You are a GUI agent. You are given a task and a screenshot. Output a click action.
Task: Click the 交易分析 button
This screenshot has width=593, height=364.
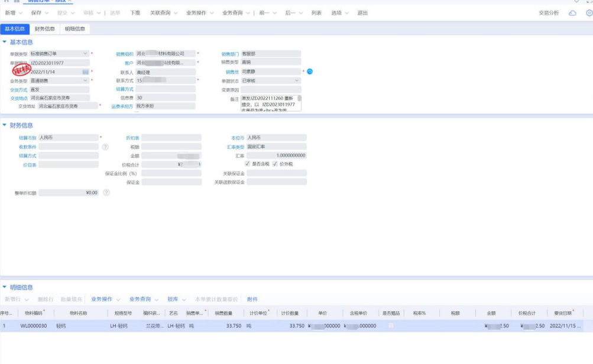pyautogui.click(x=548, y=12)
